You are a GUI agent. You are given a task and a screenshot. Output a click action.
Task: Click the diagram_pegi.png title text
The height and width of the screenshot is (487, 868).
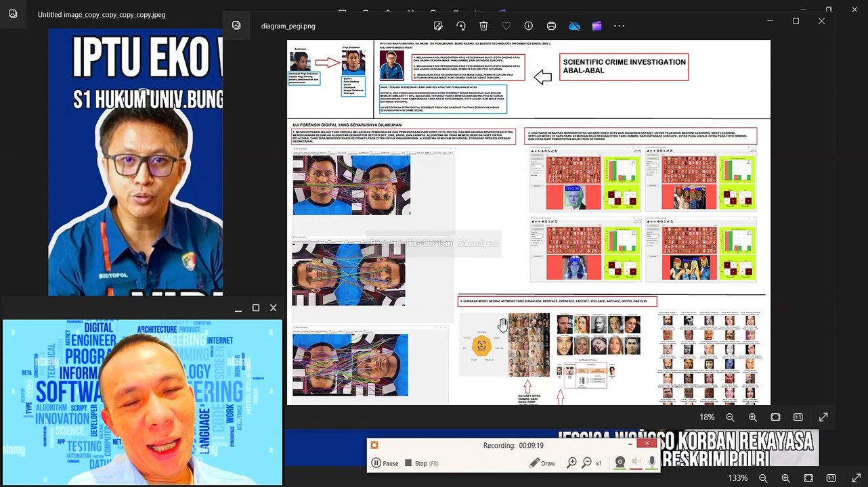[288, 26]
